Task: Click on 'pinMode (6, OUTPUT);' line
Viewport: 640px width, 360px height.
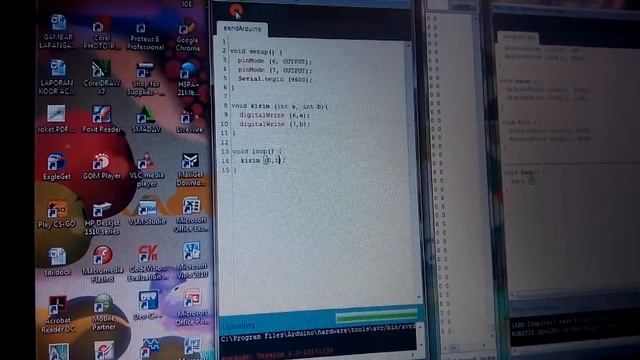Action: [x=275, y=61]
